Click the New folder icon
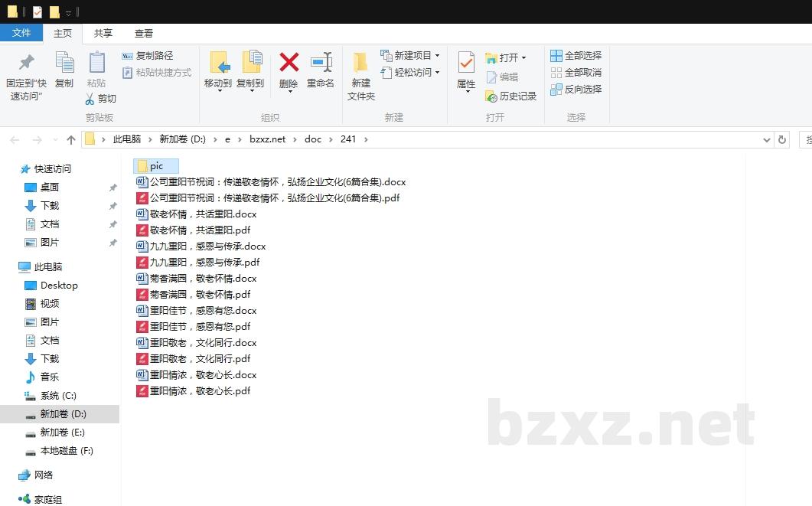812x506 pixels. click(x=360, y=63)
